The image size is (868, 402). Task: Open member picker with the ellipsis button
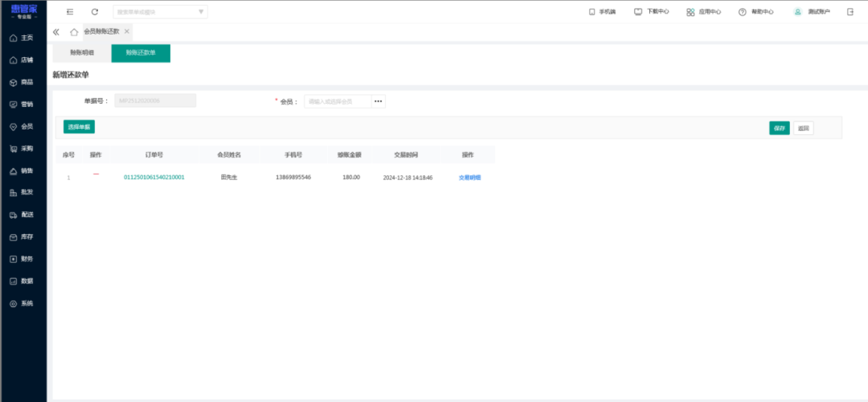[x=379, y=101]
